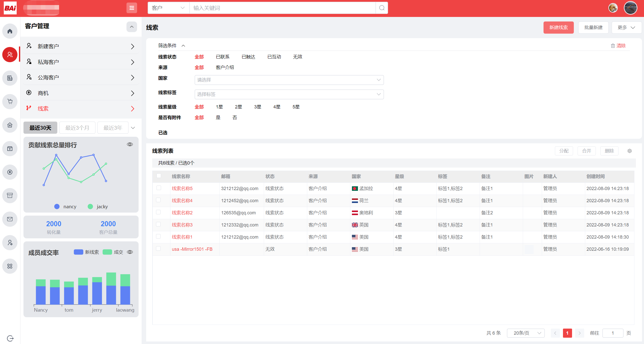644x344 pixels.
Task: Open the small avatar in the header
Action: pyautogui.click(x=613, y=8)
